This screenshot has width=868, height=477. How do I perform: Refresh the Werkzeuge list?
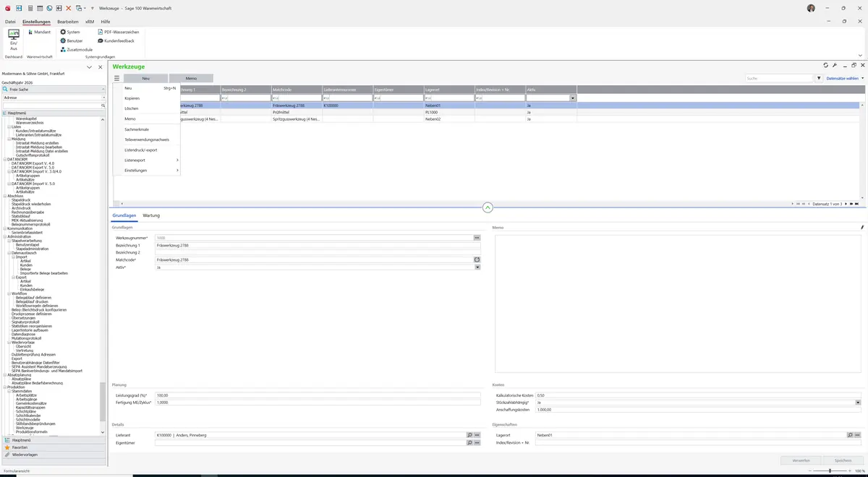[x=826, y=65]
